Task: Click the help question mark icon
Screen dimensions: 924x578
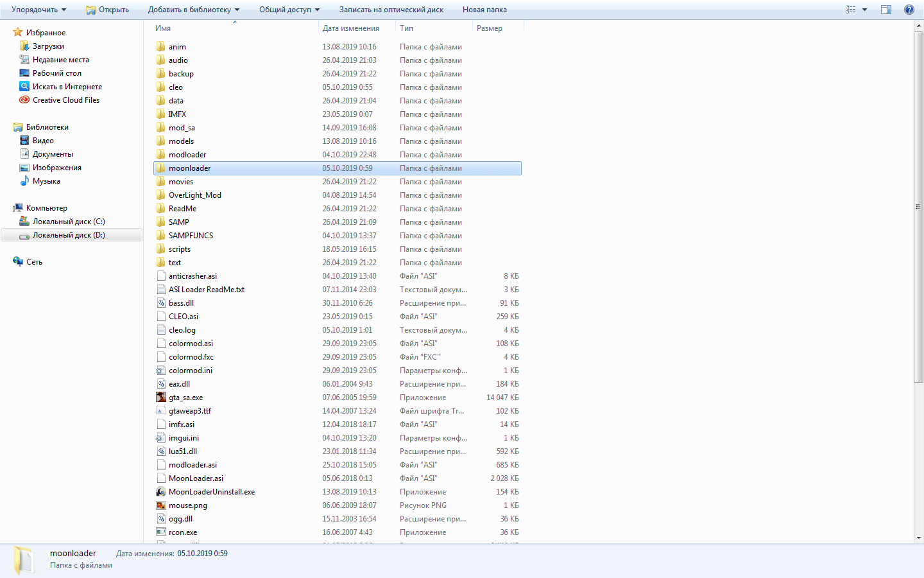Action: (x=909, y=10)
